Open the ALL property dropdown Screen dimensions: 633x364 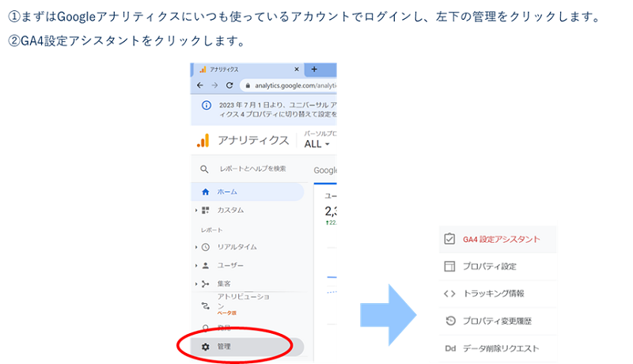tap(317, 144)
